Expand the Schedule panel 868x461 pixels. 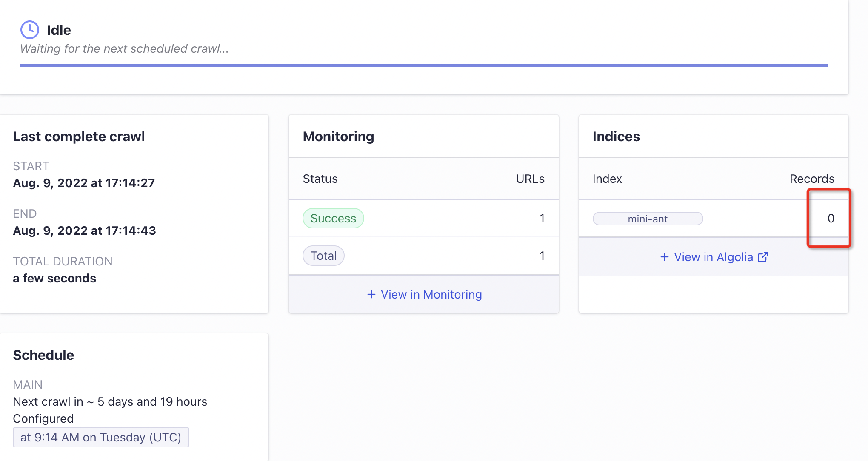[43, 354]
